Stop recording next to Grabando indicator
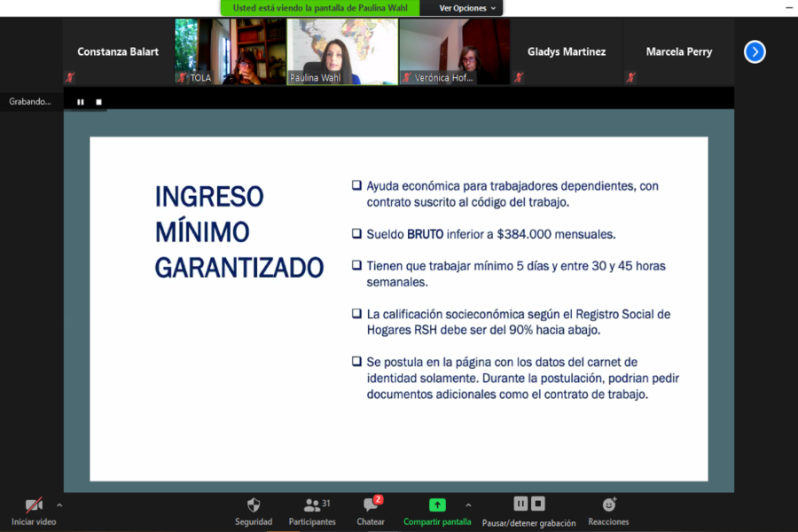Screen dimensions: 798x532 tap(98, 102)
